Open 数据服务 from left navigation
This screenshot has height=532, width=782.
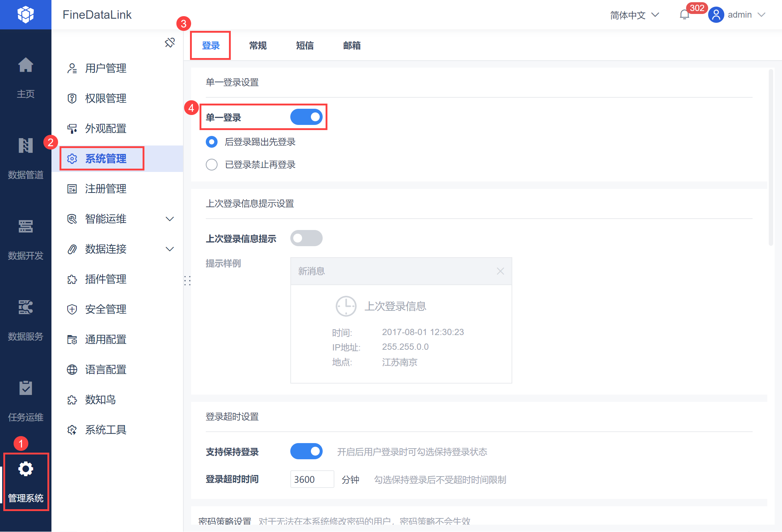pos(25,308)
